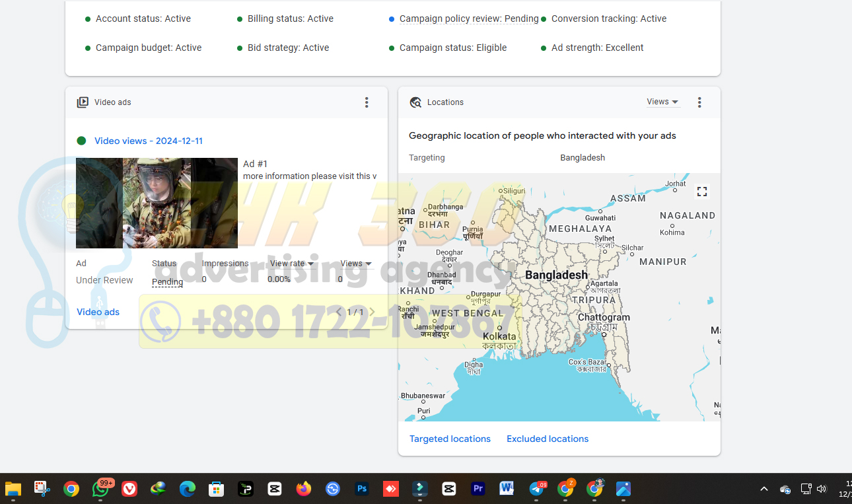Open Microsoft Word from the taskbar
The height and width of the screenshot is (504, 852).
507,489
